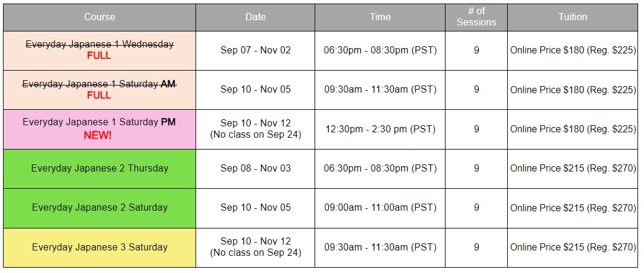Click the red NEW! label
The width and height of the screenshot is (644, 273).
(x=98, y=135)
